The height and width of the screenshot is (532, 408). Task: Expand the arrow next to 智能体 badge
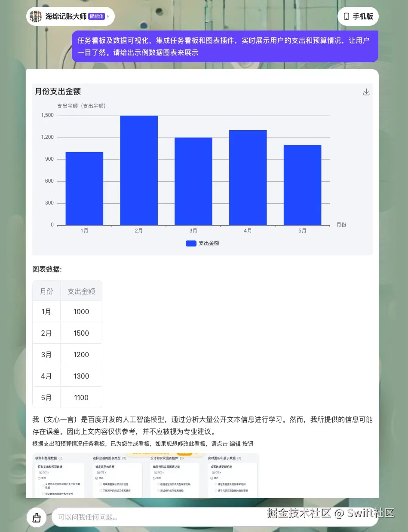coord(108,17)
